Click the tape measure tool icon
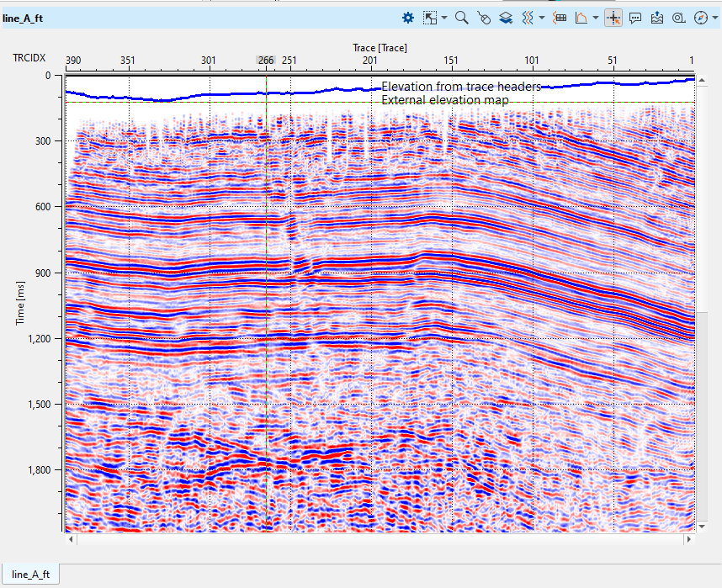The image size is (722, 588). pyautogui.click(x=678, y=18)
